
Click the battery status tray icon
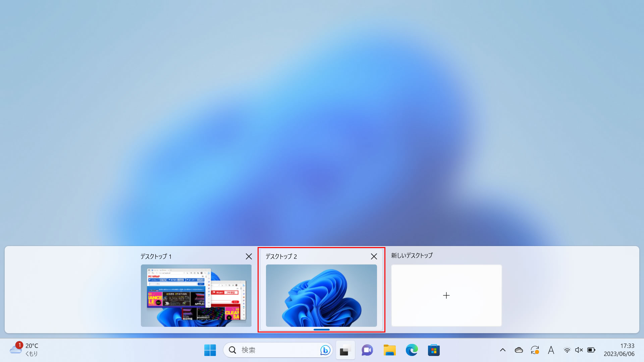tap(591, 350)
